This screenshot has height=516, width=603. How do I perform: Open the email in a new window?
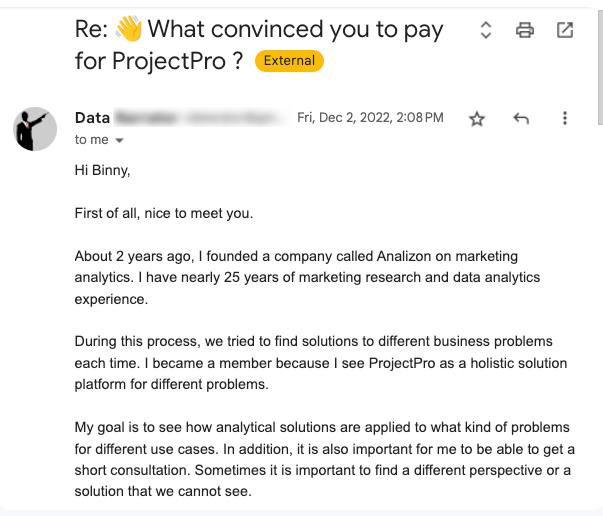[565, 30]
